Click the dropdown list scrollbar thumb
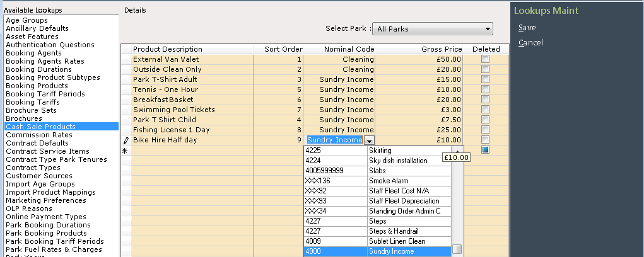The width and height of the screenshot is (644, 257). pyautogui.click(x=457, y=249)
